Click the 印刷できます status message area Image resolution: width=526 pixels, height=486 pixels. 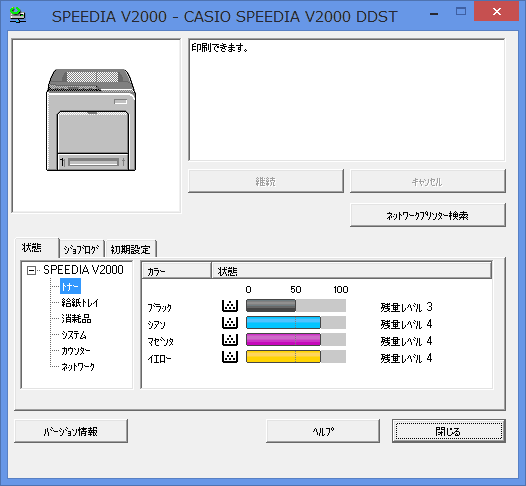pos(347,100)
